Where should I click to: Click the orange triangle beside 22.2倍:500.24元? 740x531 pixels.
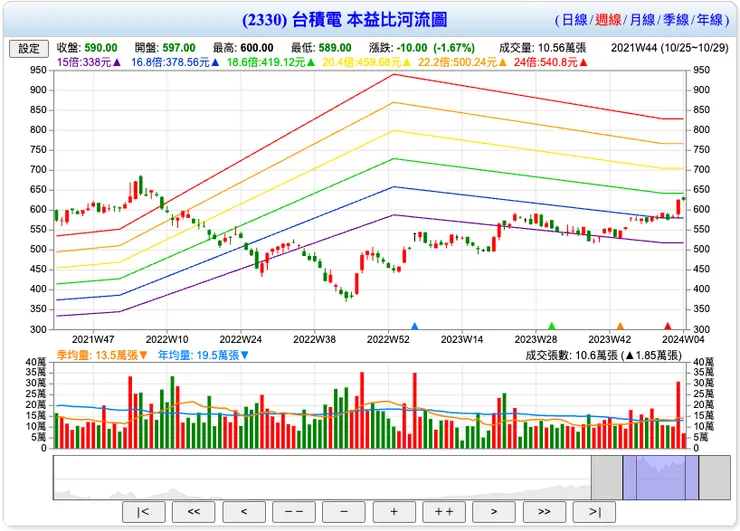click(x=503, y=63)
